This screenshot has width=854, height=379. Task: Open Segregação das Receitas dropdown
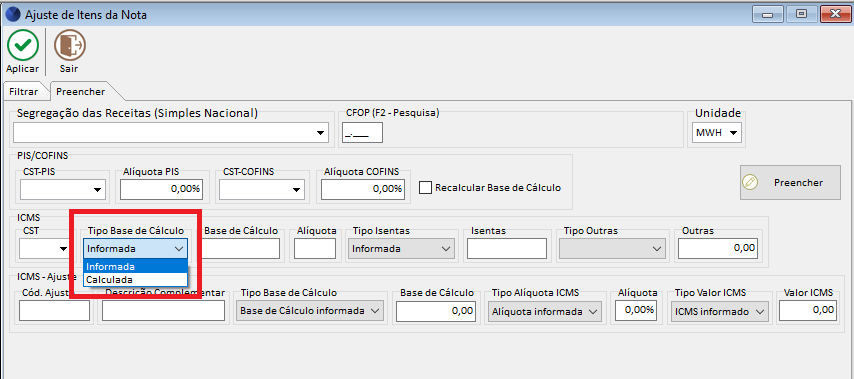coord(171,132)
